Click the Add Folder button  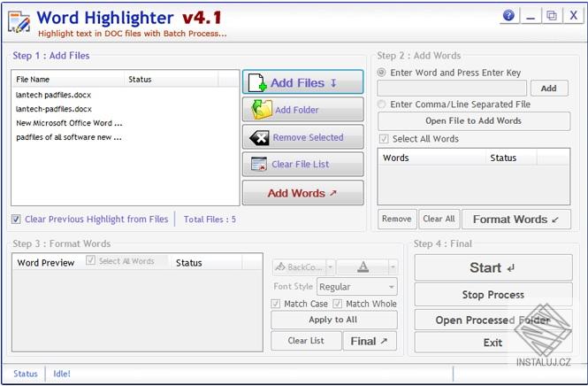click(303, 109)
